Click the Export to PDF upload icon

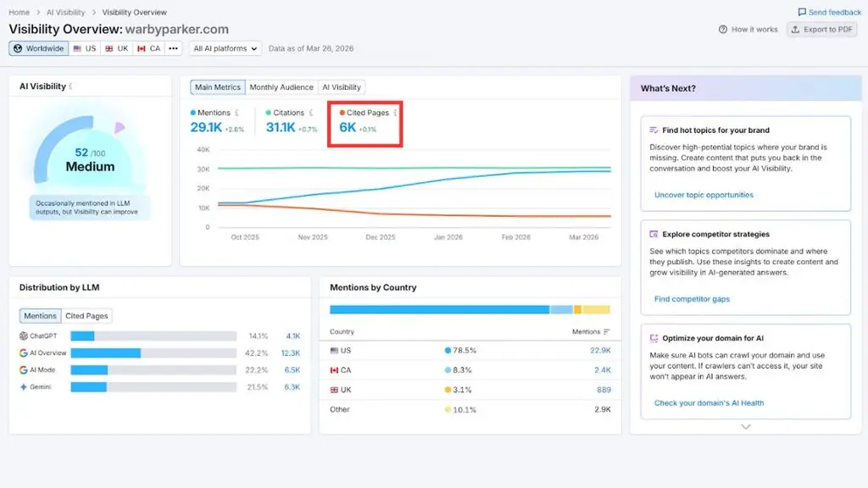coord(795,30)
